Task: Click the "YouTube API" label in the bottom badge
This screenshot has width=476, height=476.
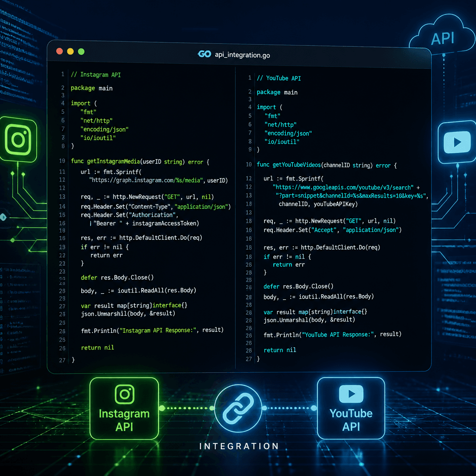Action: [351, 420]
